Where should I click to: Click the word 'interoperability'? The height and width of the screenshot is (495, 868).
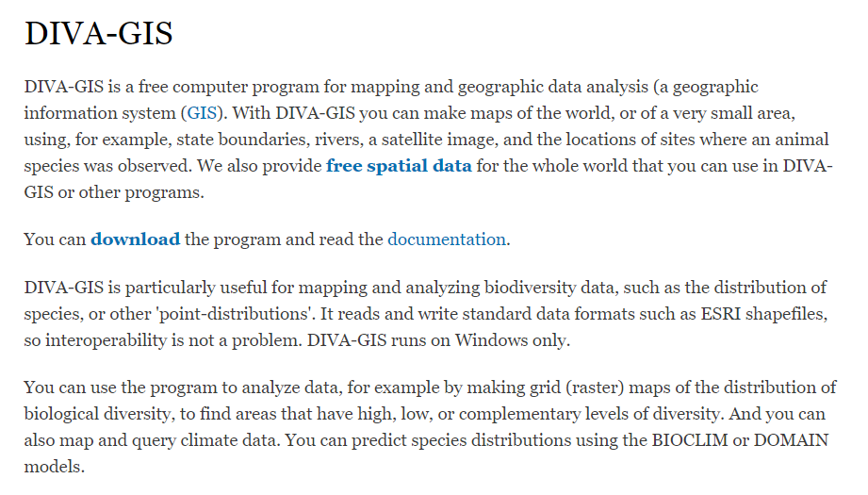[106, 340]
